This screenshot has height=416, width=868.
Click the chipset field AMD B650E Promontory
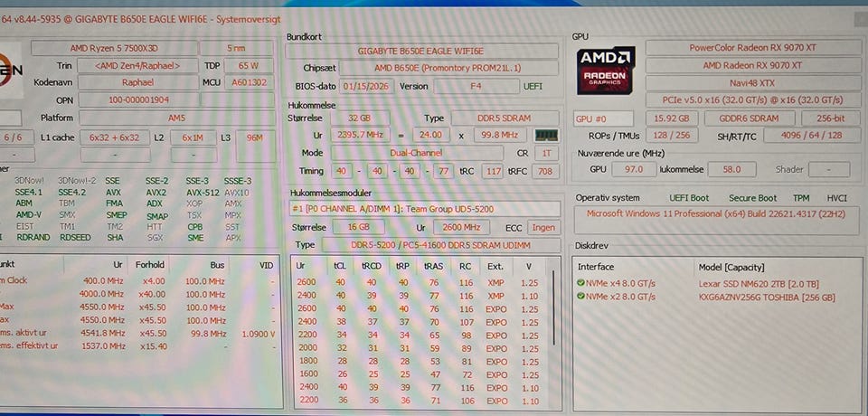coord(448,68)
